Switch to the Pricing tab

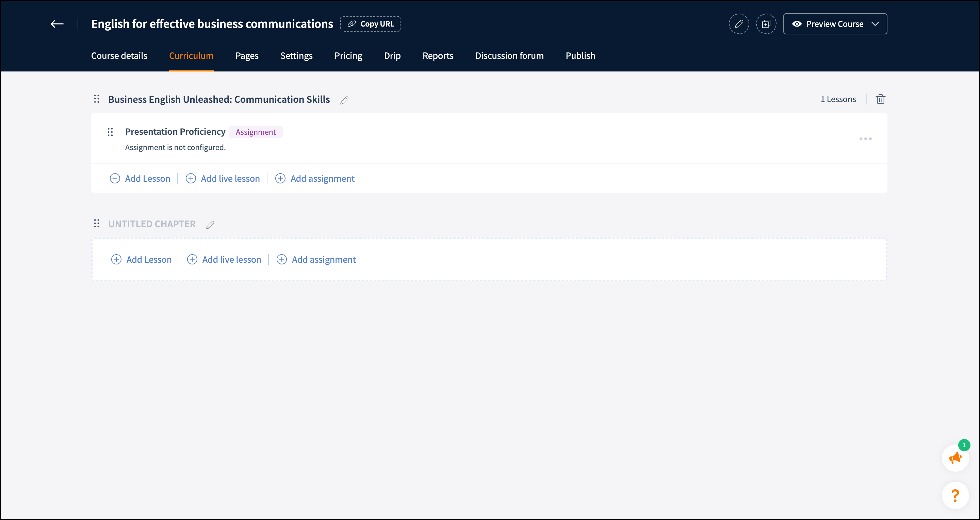[x=348, y=55]
